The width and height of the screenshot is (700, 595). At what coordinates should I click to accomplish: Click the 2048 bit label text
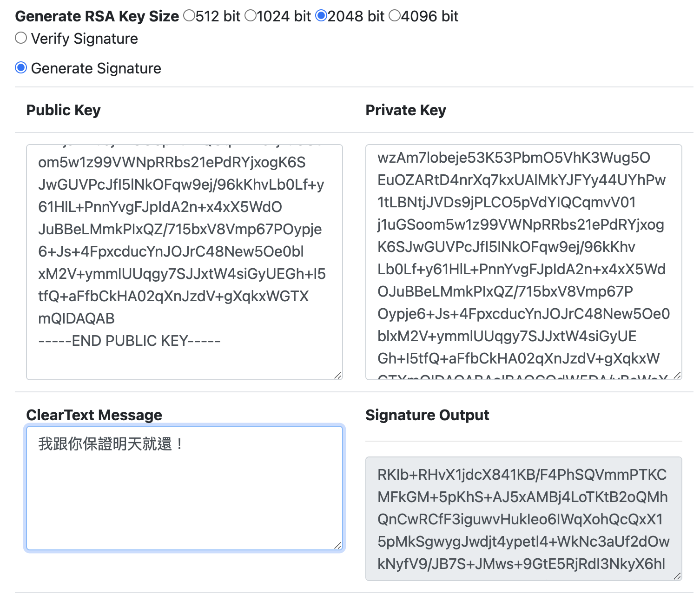tap(356, 16)
